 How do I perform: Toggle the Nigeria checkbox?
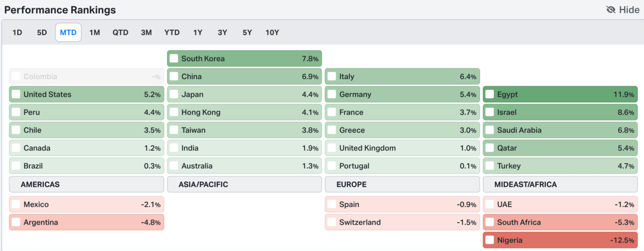click(489, 241)
